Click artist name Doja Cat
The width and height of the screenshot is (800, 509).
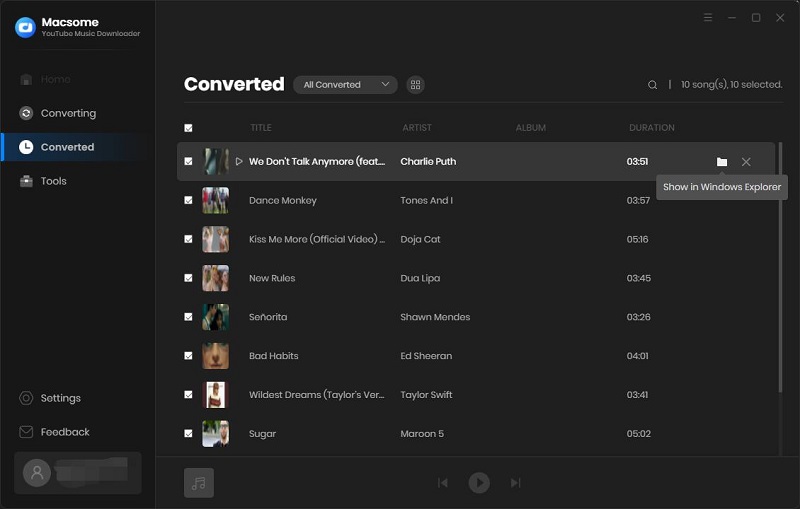pos(420,239)
